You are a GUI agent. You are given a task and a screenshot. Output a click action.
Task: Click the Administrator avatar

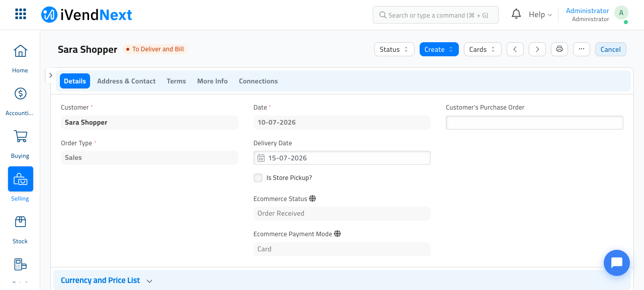click(621, 13)
